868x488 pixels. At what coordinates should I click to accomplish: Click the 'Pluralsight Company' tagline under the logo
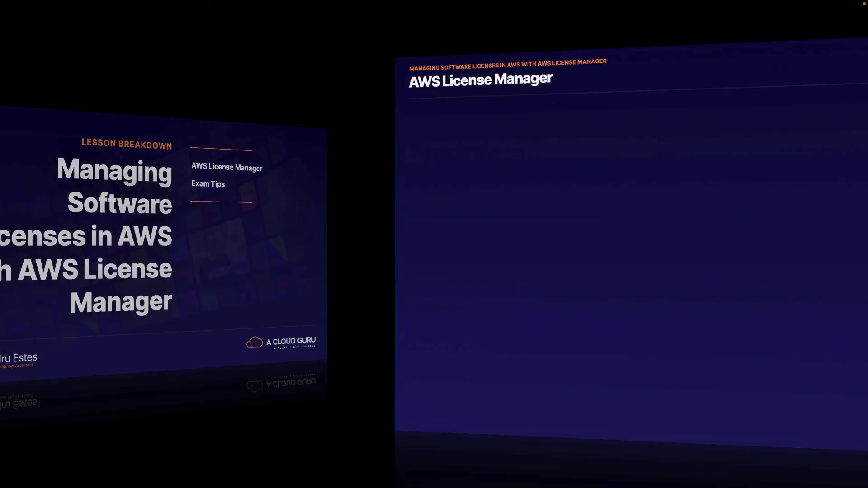tap(294, 347)
